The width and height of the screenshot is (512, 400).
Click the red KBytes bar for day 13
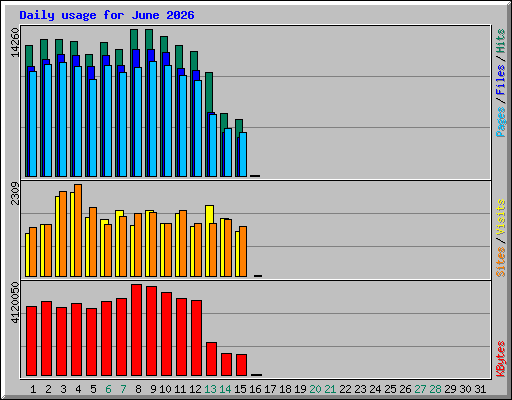[211, 359]
